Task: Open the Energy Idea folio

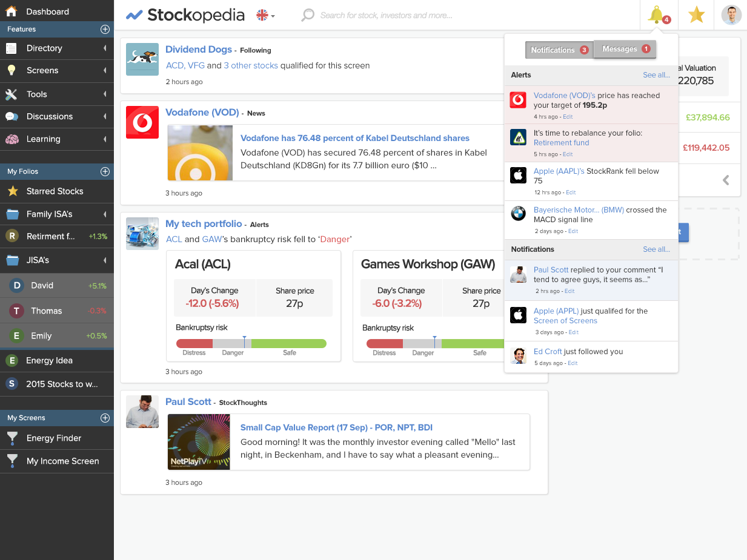Action: coord(57,361)
